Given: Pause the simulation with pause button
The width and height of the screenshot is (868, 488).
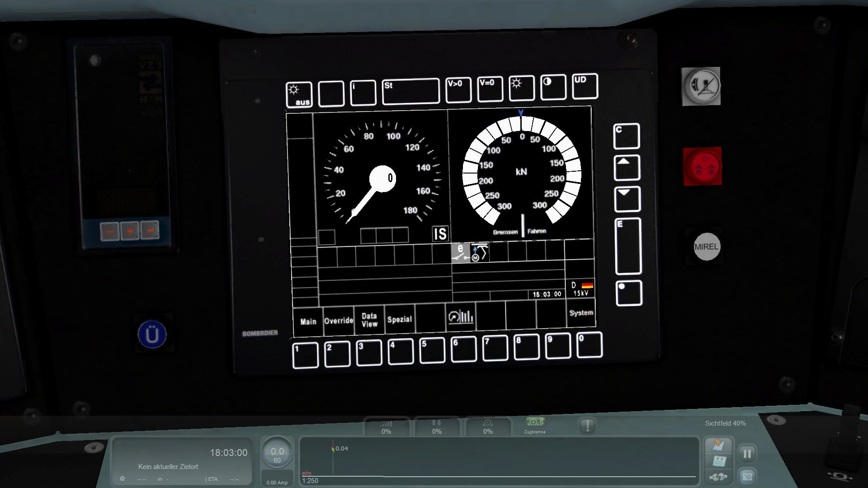Looking at the screenshot, I should (747, 453).
